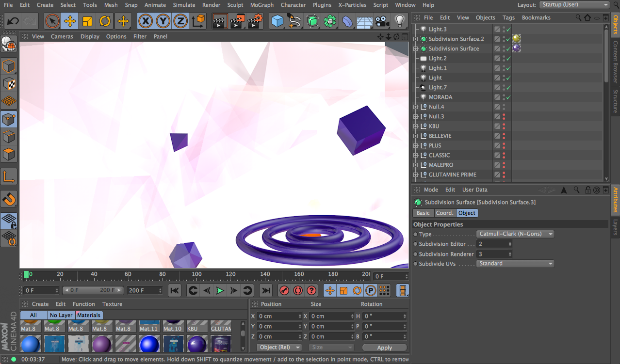
Task: Expand the Null.4 hierarchy
Action: (416, 107)
